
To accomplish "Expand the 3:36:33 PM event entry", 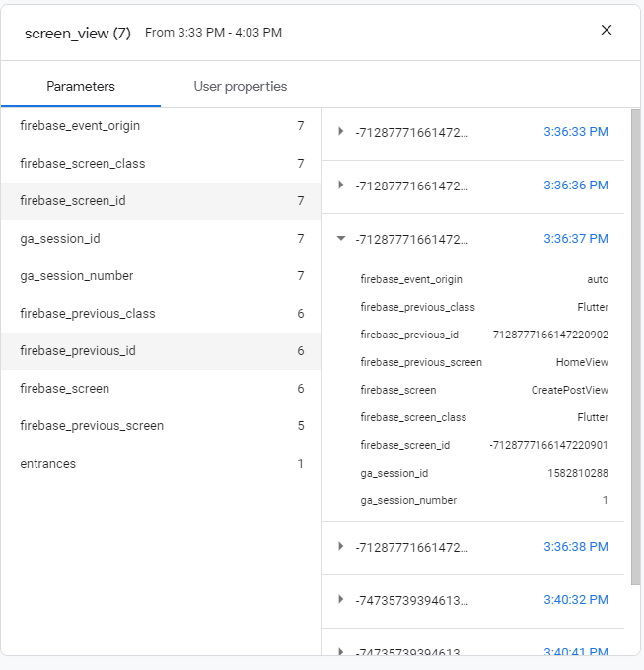I will click(341, 132).
